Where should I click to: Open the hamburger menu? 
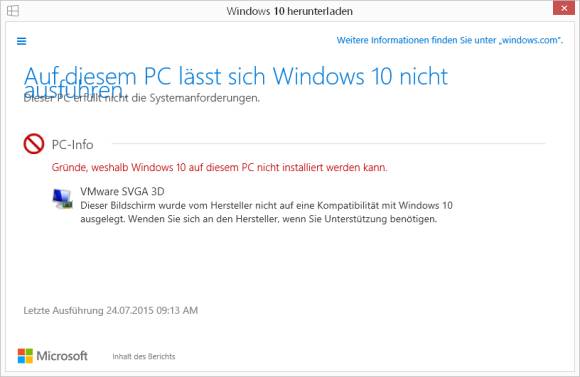coord(21,41)
